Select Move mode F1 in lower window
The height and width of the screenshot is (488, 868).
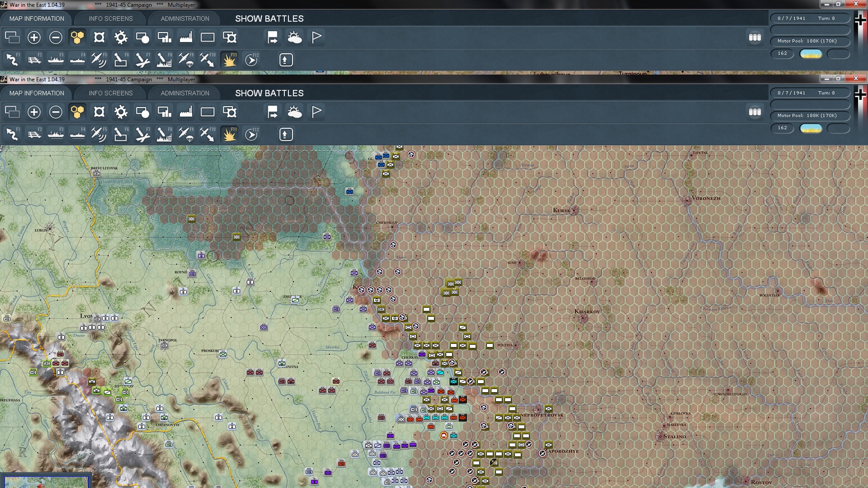pos(13,135)
